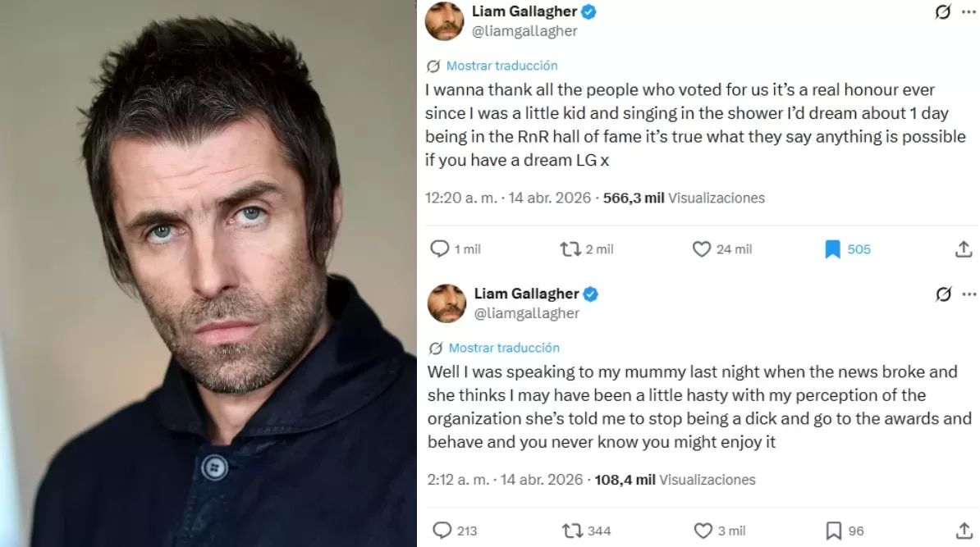This screenshot has height=547, width=980.
Task: Like the second tweet with 3 mil likes
Action: pos(704,531)
